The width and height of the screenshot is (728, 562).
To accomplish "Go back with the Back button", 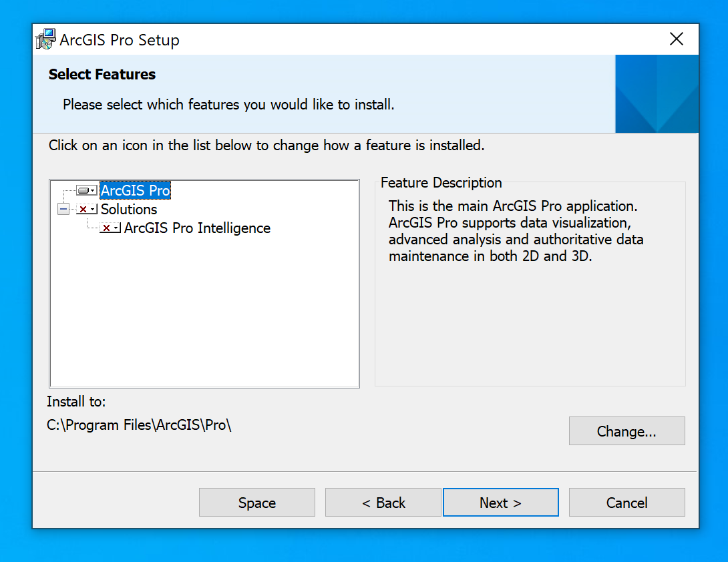I will 383,503.
